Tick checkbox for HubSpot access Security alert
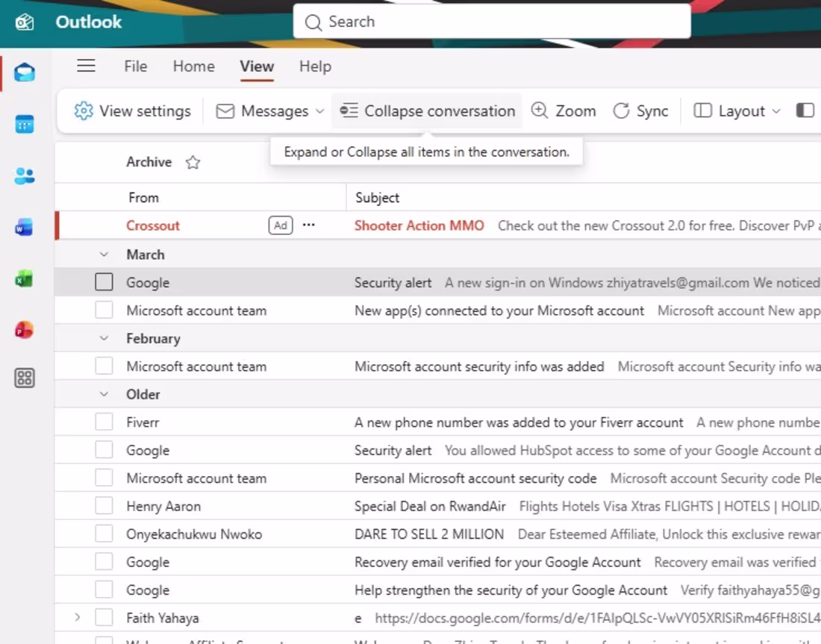Image resolution: width=821 pixels, height=644 pixels. pos(104,450)
